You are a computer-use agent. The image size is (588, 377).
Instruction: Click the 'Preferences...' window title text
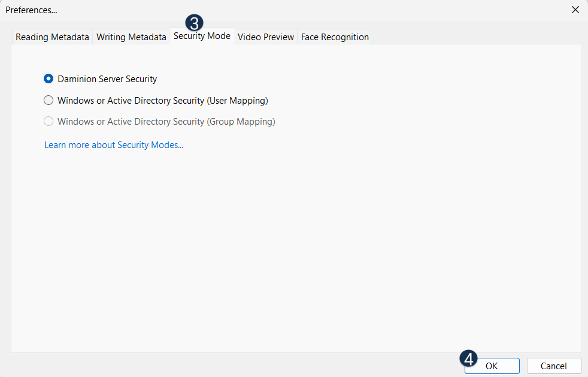[x=32, y=10]
